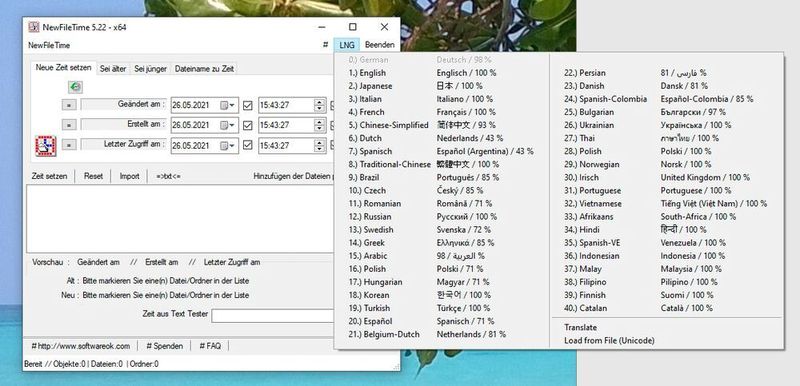The width and height of the screenshot is (800, 386).
Task: Select 34.) Hindi language
Action: (x=666, y=229)
